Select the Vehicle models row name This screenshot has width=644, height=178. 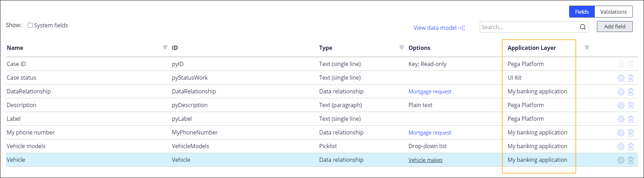(x=26, y=146)
